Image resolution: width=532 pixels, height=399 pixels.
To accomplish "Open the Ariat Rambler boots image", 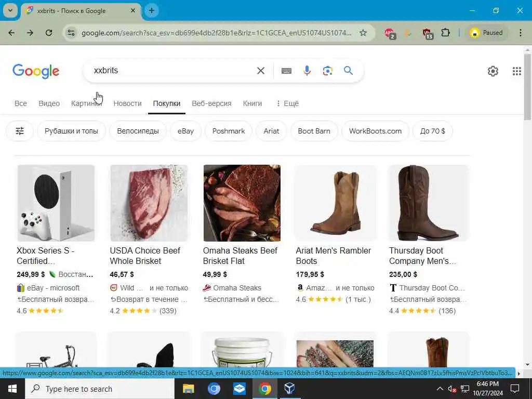I will (x=335, y=203).
